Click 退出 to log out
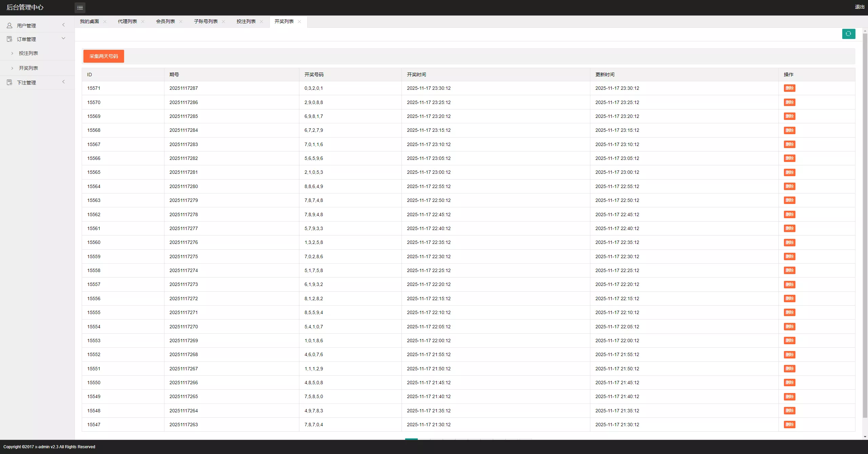This screenshot has height=454, width=868. (x=860, y=7)
